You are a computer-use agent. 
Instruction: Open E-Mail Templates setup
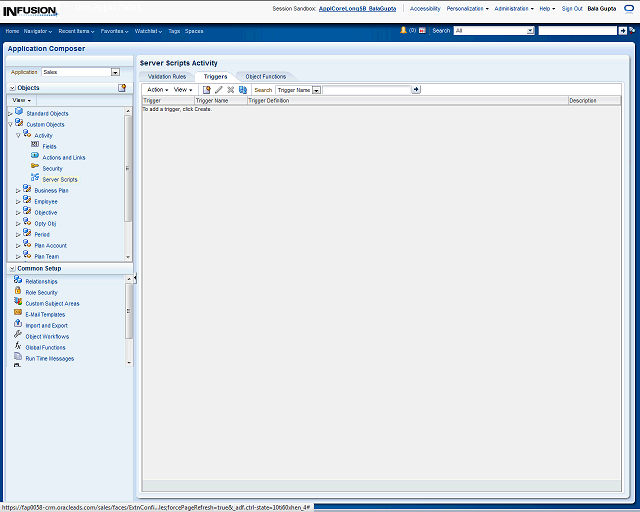(45, 314)
